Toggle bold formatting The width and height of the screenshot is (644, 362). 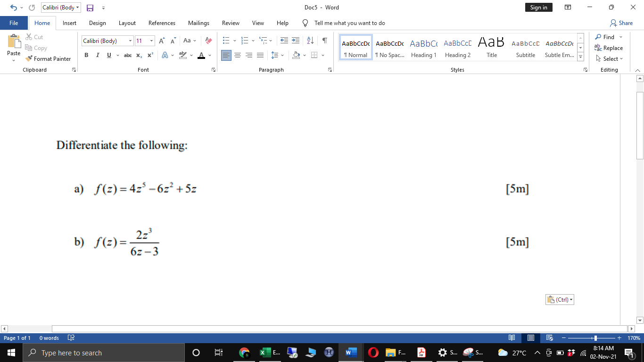pos(86,55)
